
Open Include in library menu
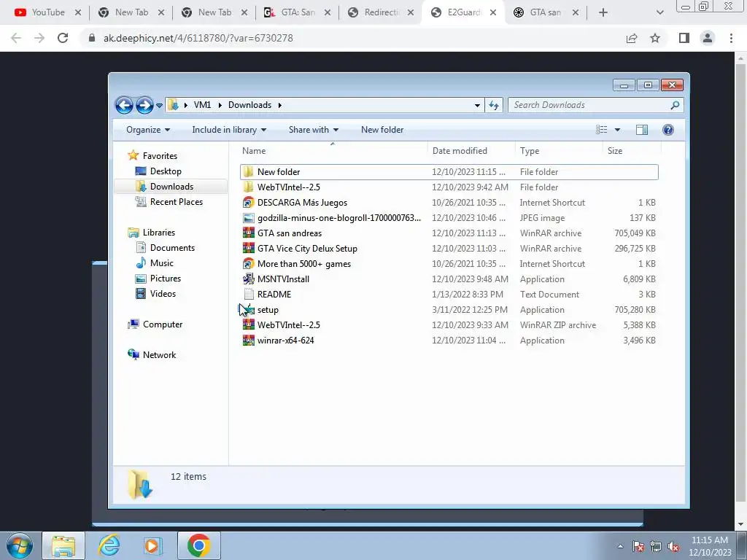[x=229, y=130]
